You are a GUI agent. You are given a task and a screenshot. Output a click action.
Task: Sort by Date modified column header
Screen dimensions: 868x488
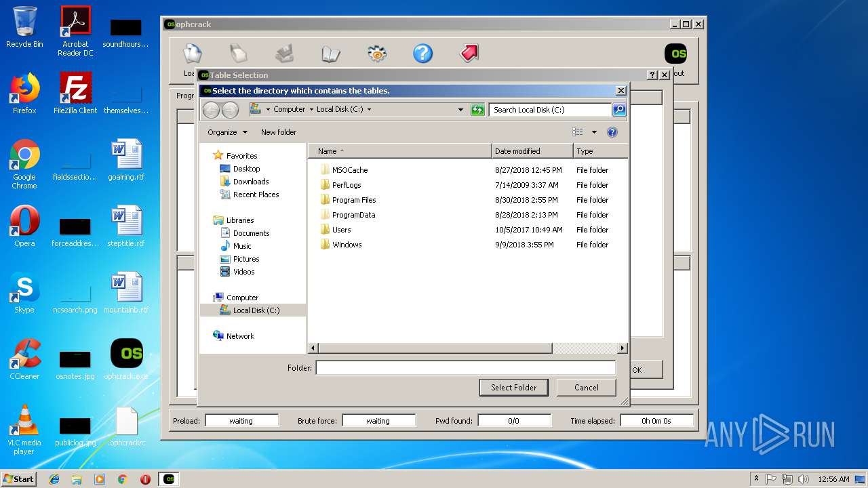click(x=533, y=151)
